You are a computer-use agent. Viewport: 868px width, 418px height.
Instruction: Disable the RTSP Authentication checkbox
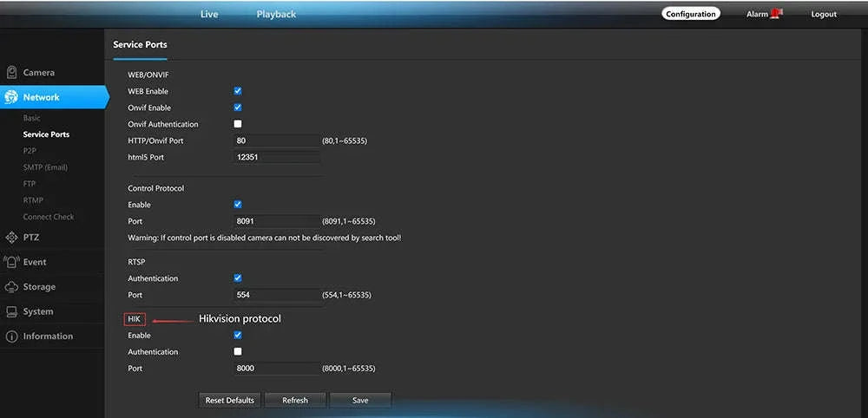(238, 278)
